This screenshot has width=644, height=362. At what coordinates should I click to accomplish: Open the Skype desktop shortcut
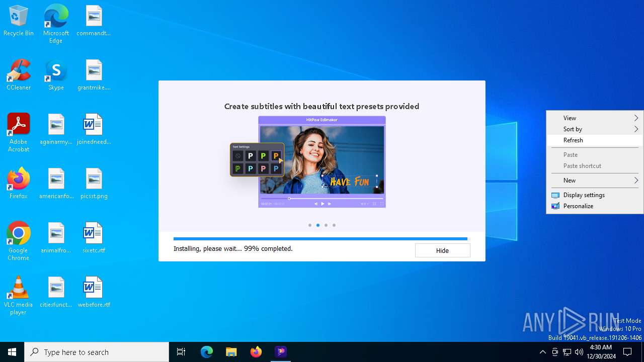(x=56, y=75)
